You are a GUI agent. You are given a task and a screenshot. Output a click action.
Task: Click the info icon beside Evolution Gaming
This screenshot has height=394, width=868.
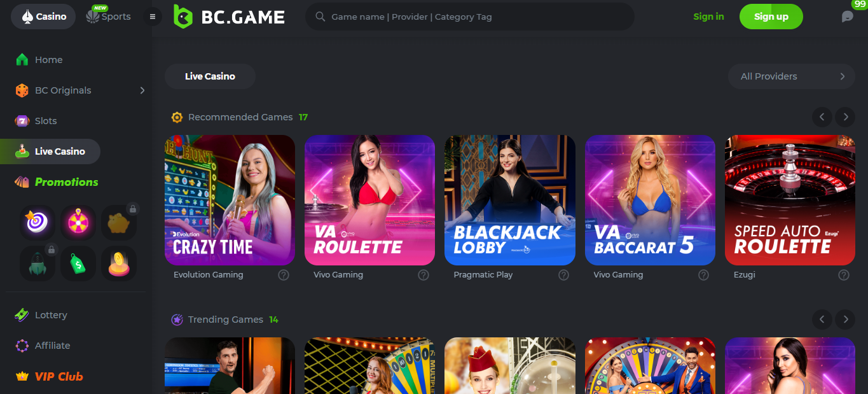click(284, 275)
